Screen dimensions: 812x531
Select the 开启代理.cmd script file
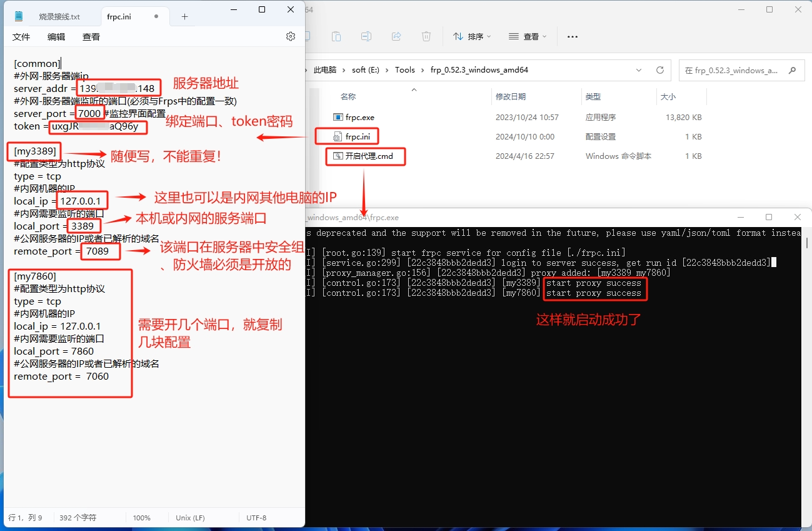(x=369, y=156)
